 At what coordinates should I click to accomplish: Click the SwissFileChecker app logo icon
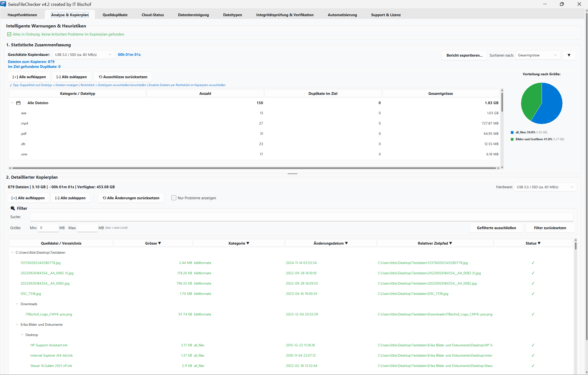3,4
